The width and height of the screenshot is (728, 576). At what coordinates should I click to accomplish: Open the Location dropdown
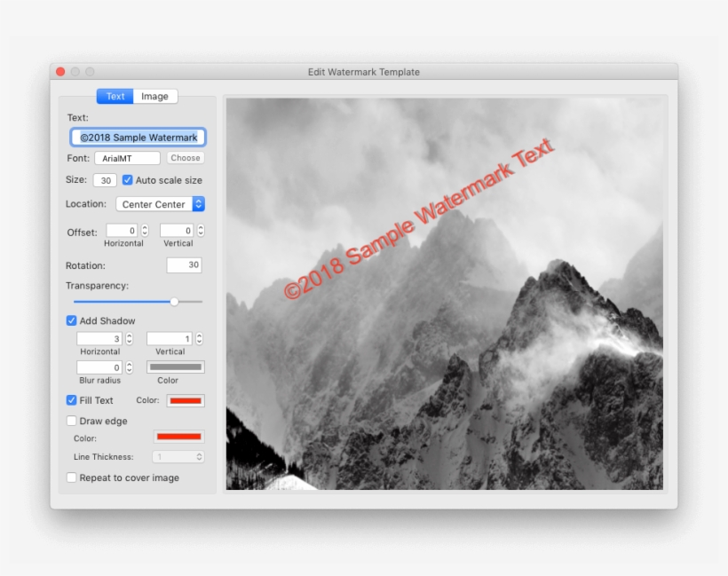160,204
